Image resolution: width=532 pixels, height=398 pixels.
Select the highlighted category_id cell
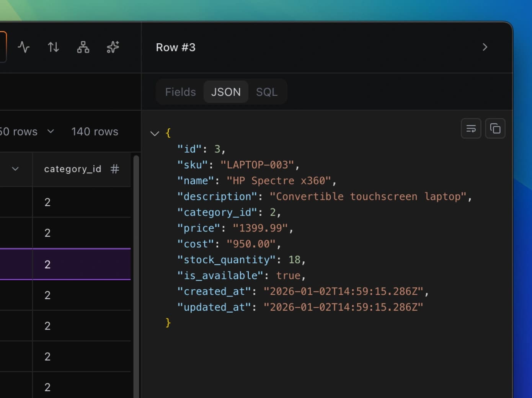(82, 264)
